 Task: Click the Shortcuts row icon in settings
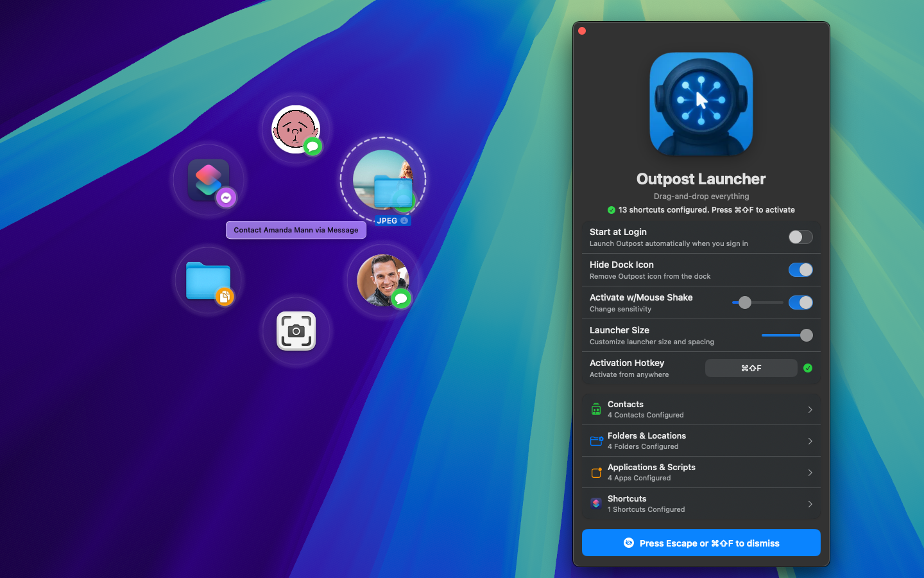(x=596, y=504)
